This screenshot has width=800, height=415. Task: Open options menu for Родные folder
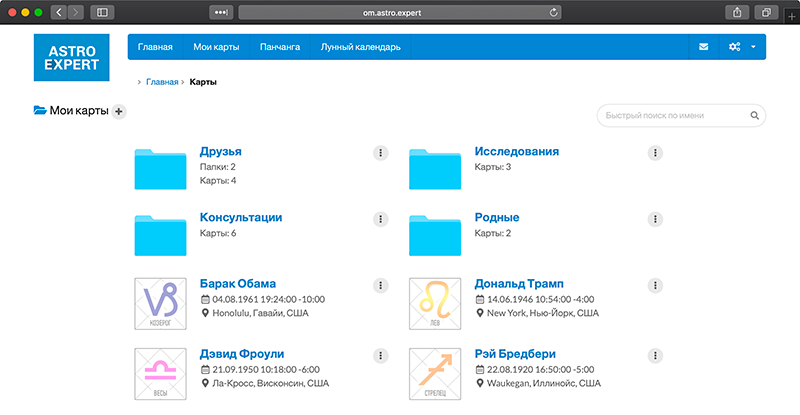tap(655, 219)
